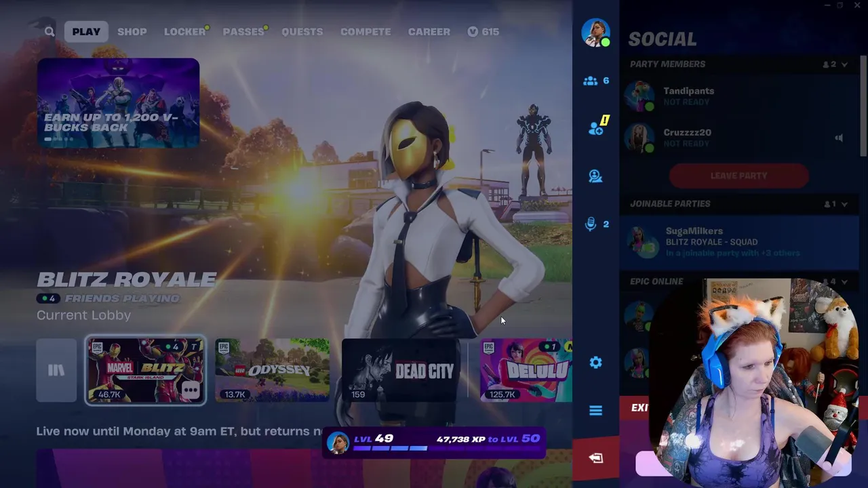Viewport: 868px width, 488px height.
Task: Mute Cruzzzz20 using speaker icon
Action: [x=839, y=138]
